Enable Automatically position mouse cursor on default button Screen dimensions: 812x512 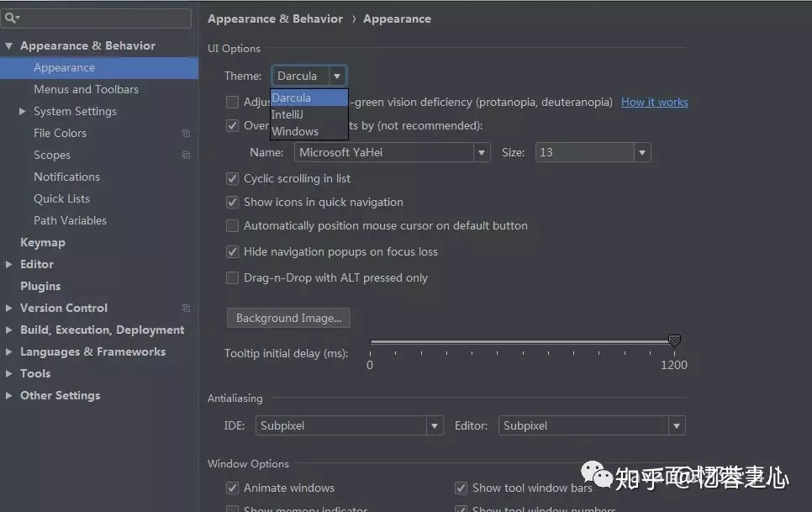(x=232, y=225)
